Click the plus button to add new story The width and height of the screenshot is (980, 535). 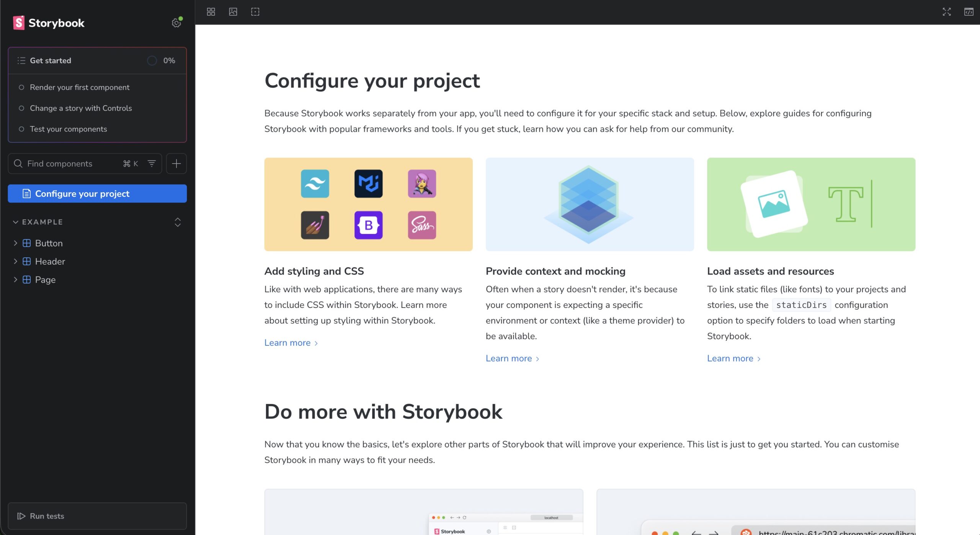point(176,164)
